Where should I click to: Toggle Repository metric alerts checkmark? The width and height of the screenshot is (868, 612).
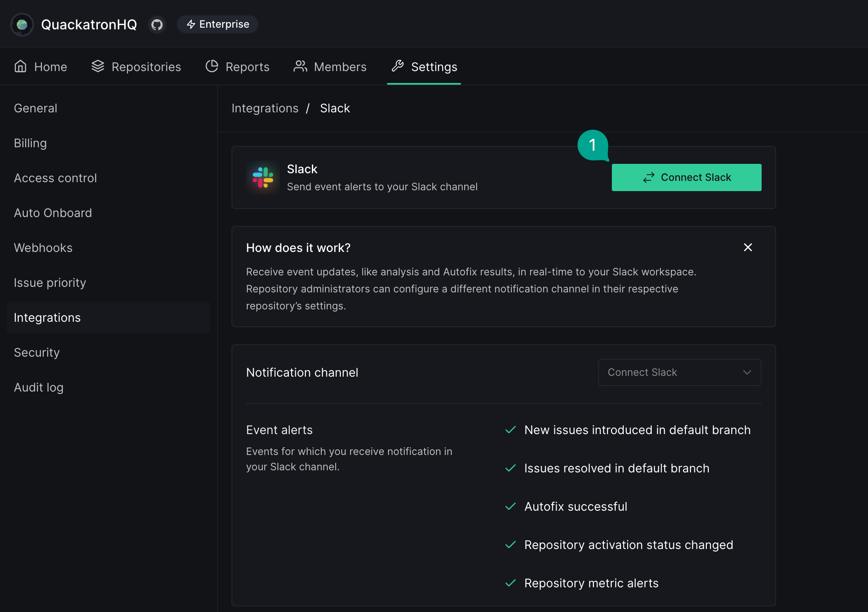pyautogui.click(x=511, y=583)
